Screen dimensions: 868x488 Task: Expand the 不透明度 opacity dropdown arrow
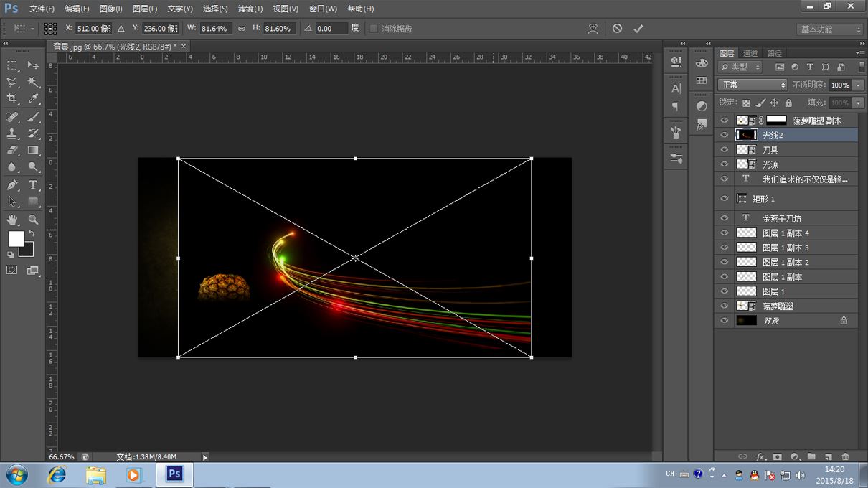click(858, 85)
